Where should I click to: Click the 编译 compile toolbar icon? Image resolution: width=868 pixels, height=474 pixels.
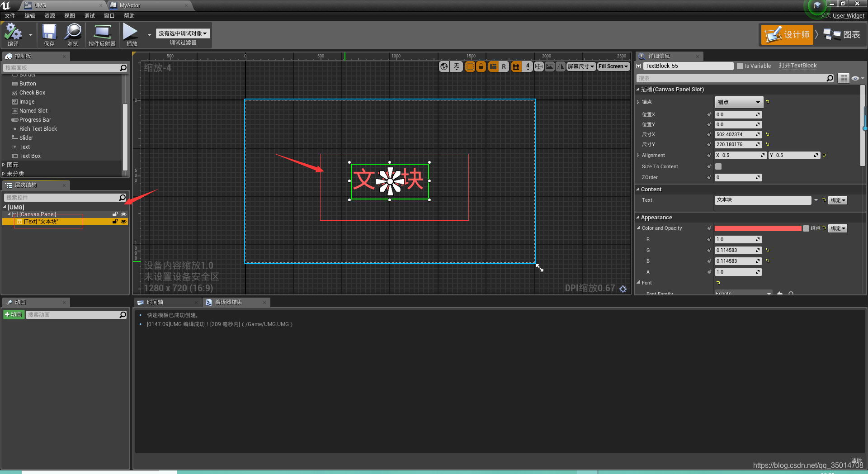13,35
